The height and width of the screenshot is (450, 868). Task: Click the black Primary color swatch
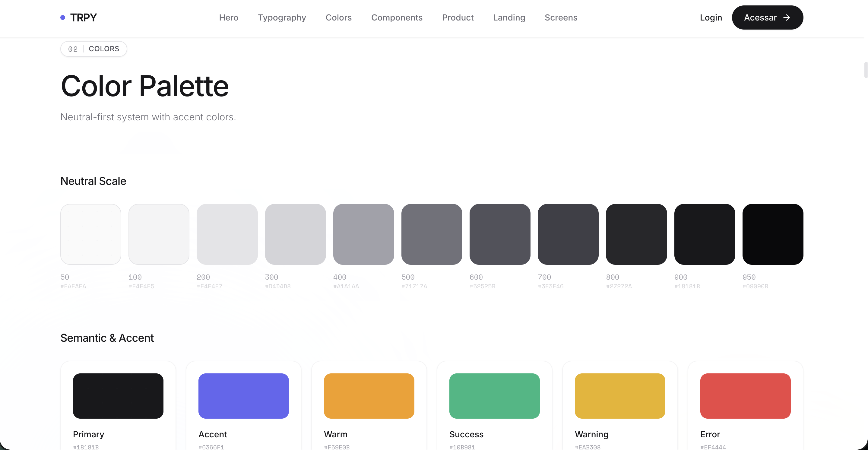click(118, 396)
